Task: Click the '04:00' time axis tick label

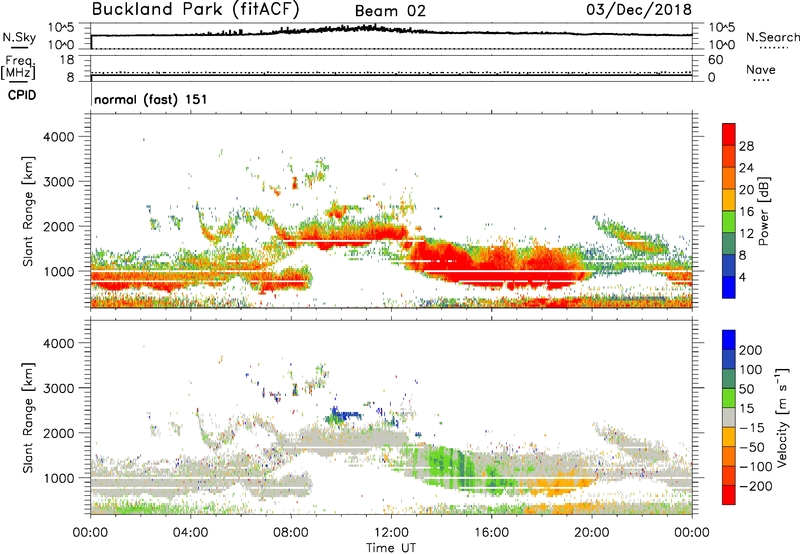Action: coord(190,533)
